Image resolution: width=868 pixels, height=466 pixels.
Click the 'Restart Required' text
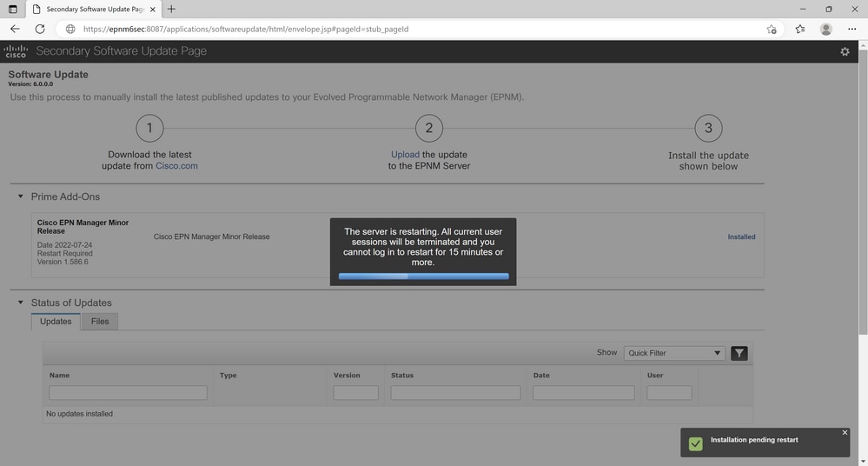click(x=65, y=253)
